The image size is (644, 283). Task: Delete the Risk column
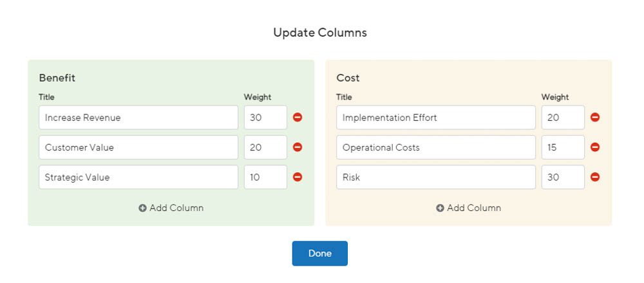[595, 177]
